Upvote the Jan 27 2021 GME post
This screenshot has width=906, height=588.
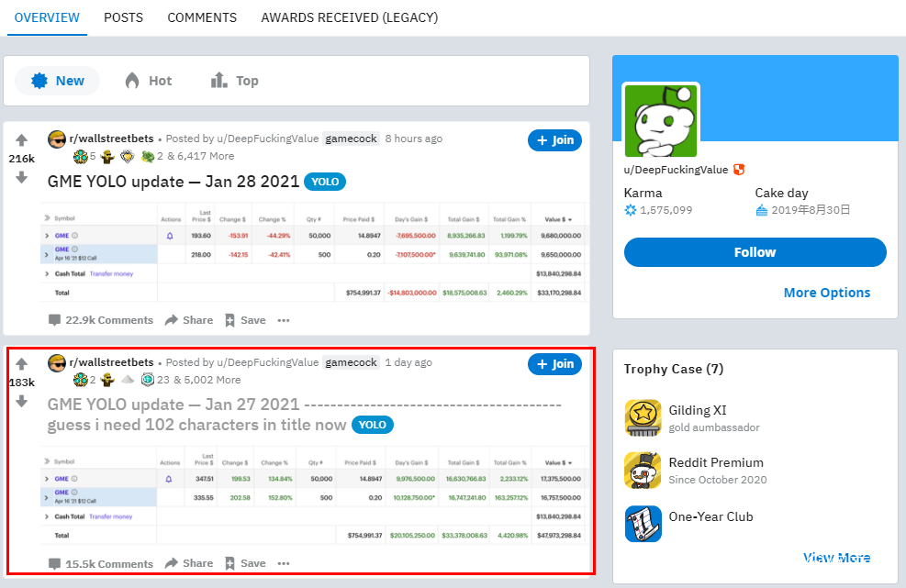click(21, 364)
